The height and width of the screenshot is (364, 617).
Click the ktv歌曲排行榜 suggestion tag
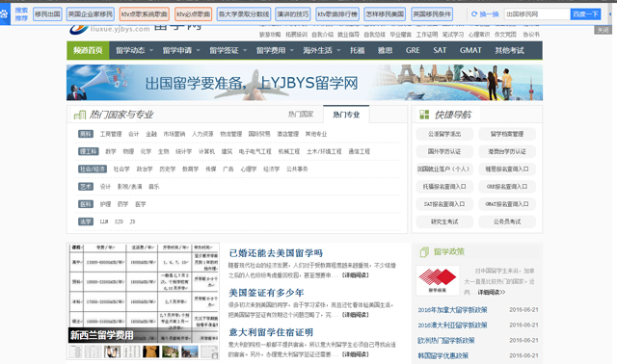(337, 14)
